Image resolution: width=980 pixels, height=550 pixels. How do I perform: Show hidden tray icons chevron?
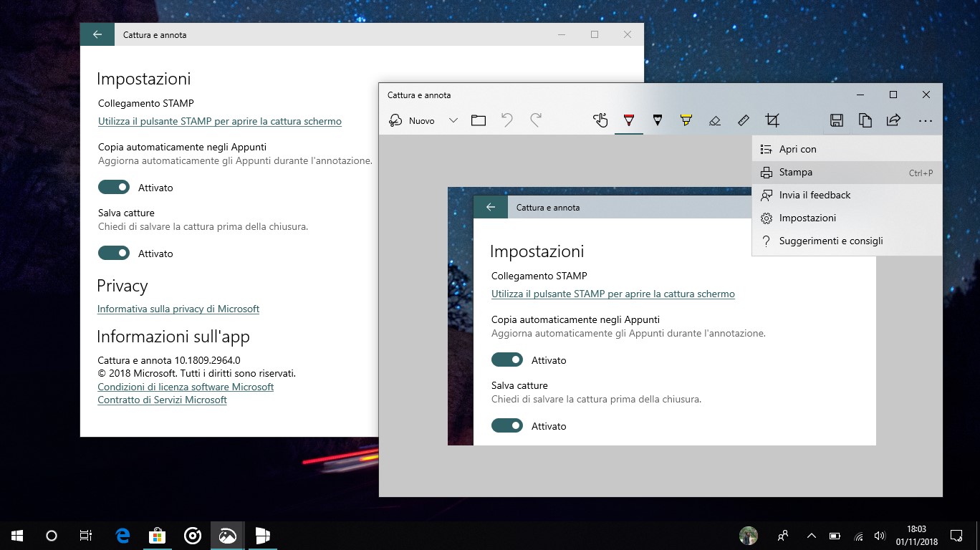[x=812, y=535]
